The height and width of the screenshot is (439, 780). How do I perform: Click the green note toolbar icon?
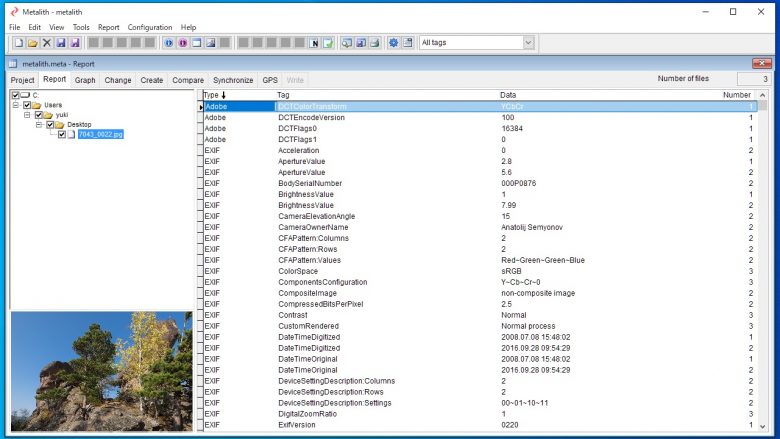(x=328, y=43)
